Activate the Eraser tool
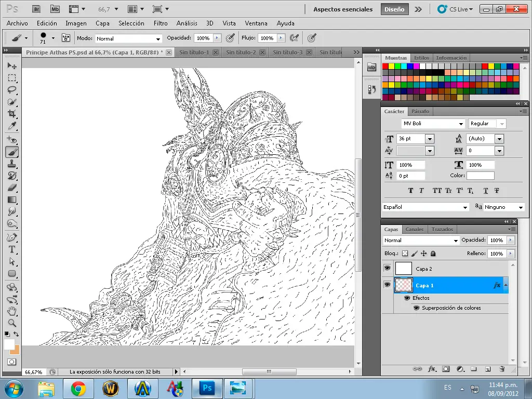The width and height of the screenshot is (532, 399). tap(12, 188)
